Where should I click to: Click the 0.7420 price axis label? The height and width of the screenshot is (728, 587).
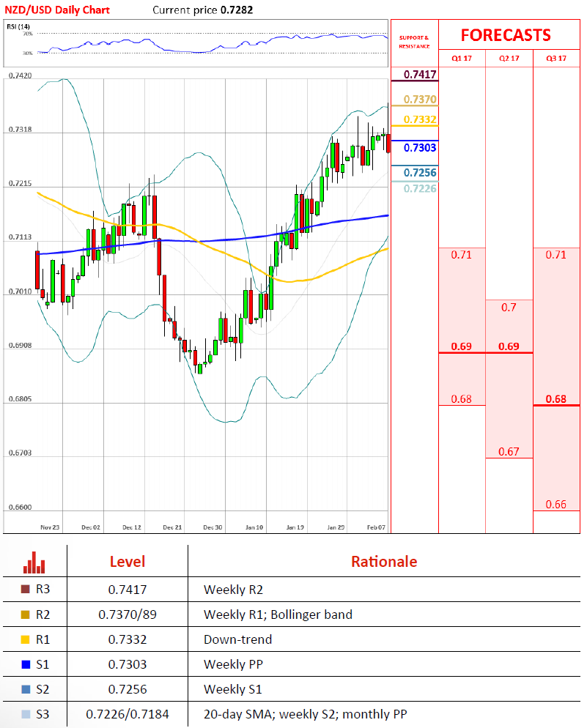pyautogui.click(x=21, y=75)
